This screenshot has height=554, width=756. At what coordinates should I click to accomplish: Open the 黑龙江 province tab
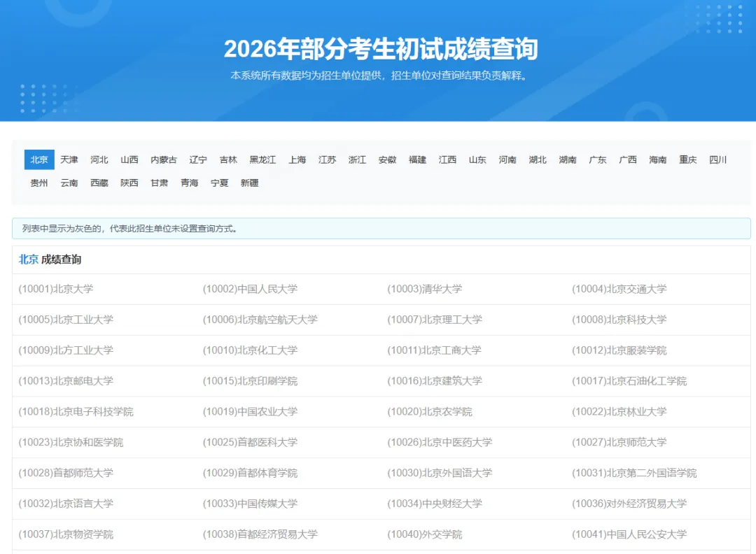tap(262, 159)
